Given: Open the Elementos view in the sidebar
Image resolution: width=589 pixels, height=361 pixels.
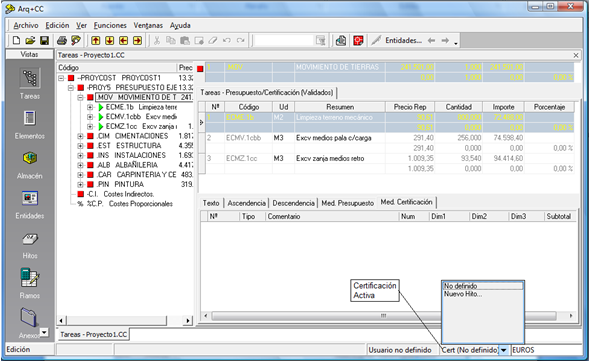Looking at the screenshot, I should [x=30, y=124].
